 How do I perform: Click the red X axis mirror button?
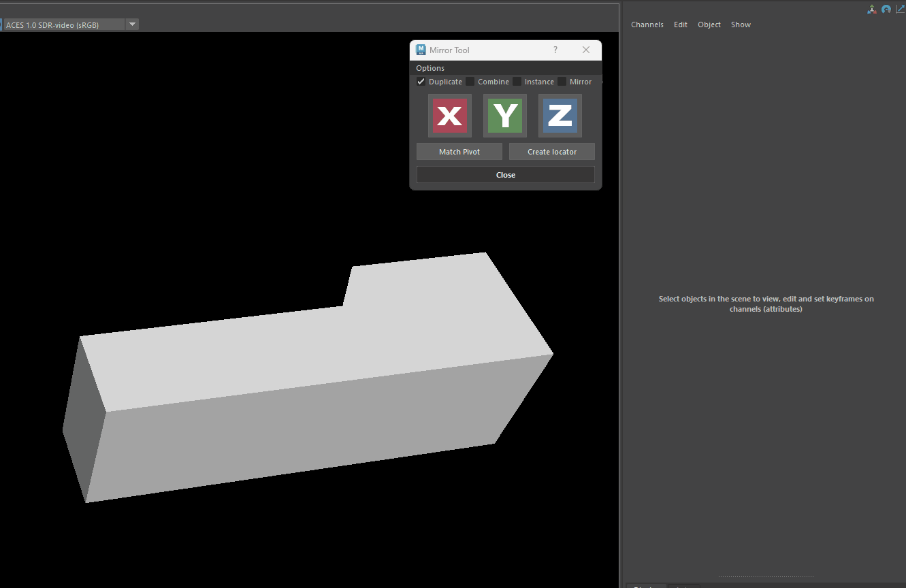coord(449,116)
